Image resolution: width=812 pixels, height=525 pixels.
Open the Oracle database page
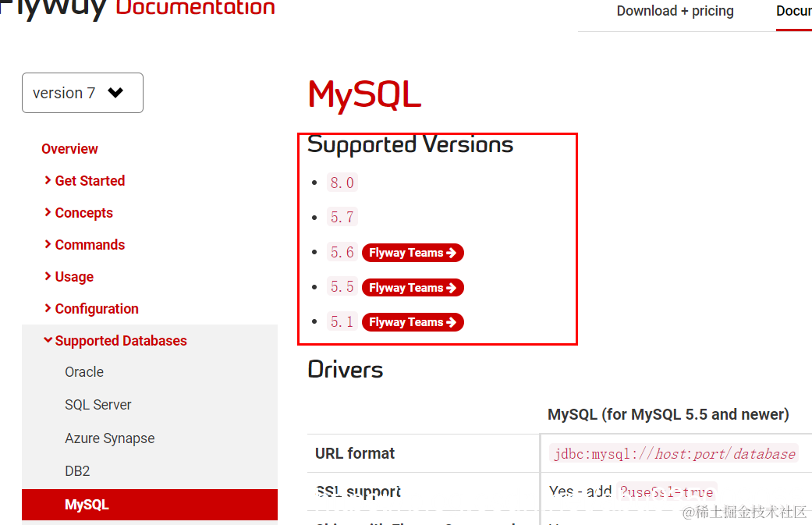coord(84,372)
